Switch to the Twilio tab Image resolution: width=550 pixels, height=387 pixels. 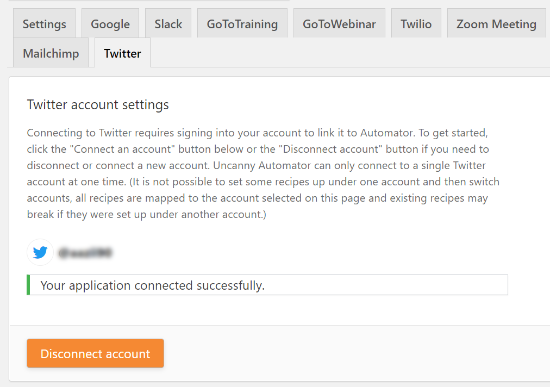coord(416,23)
